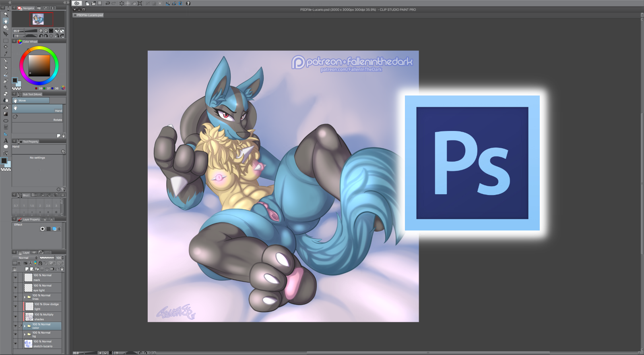Open the blending mode Normal dropdown

click(x=25, y=258)
